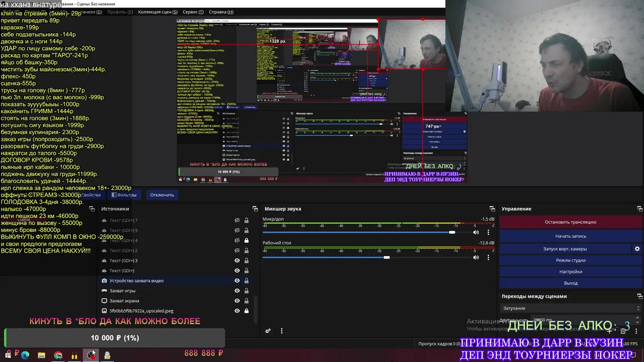This screenshot has width=644, height=362.
Task: Hide Захват экрана source
Action: 237,301
